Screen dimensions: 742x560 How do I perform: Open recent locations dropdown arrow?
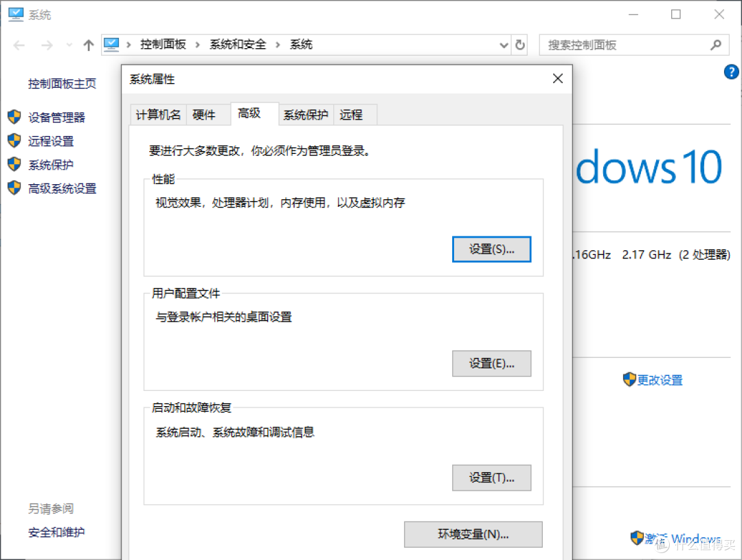69,45
